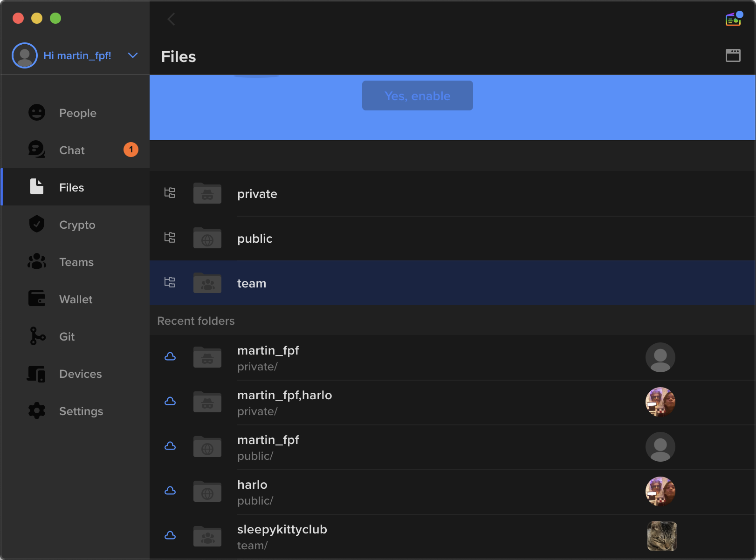
Task: Click the tree icon beside public
Action: tap(170, 238)
